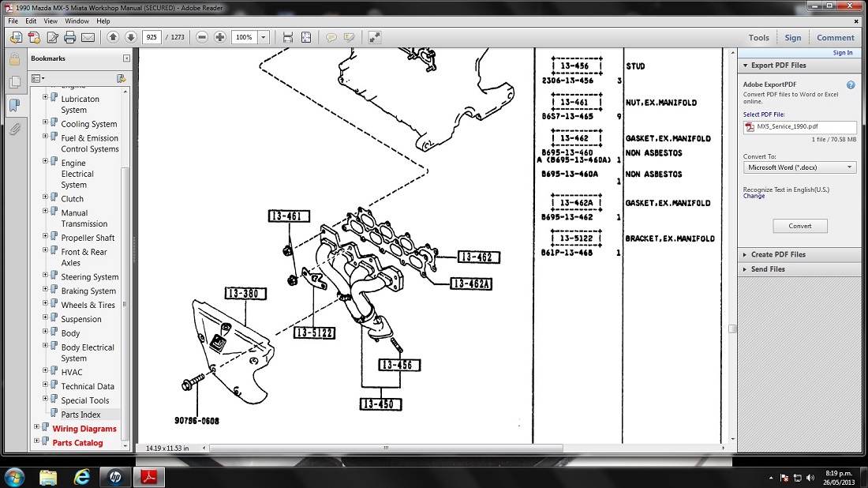Image resolution: width=868 pixels, height=488 pixels.
Task: Click the fit one full page icon
Action: coord(306,37)
